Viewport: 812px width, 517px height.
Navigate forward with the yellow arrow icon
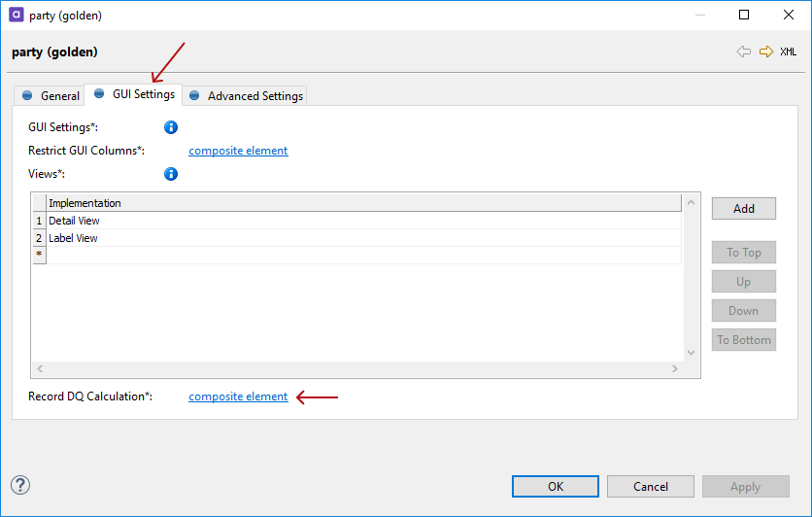pos(766,52)
